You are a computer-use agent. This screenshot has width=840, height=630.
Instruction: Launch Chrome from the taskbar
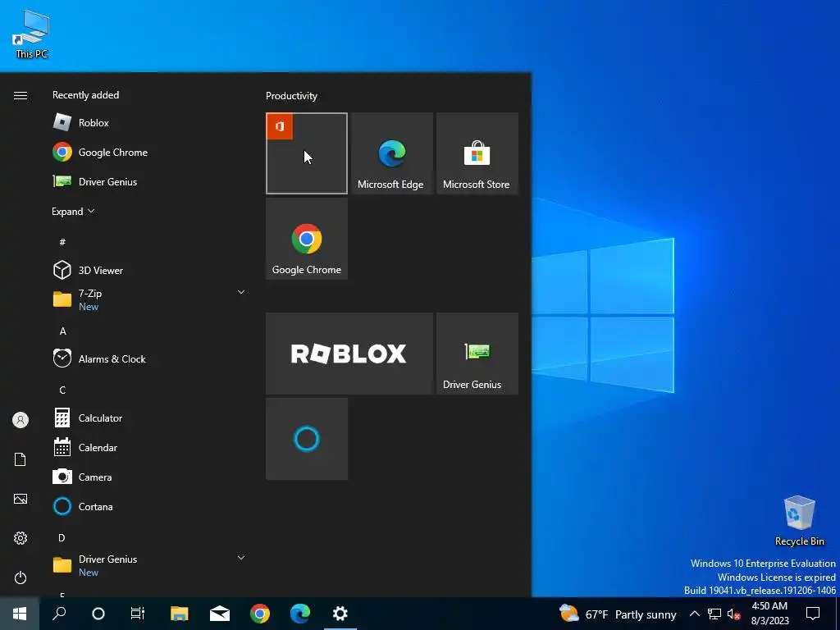pyautogui.click(x=260, y=614)
